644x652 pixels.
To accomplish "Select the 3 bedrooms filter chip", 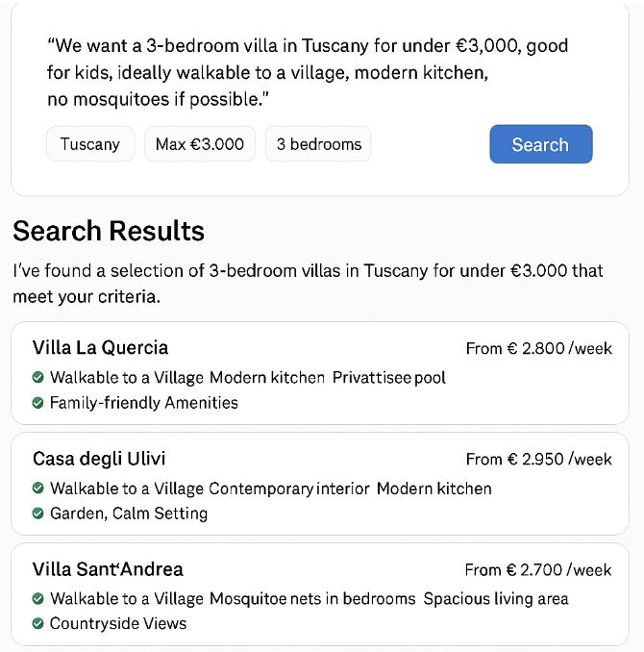I will (318, 144).
